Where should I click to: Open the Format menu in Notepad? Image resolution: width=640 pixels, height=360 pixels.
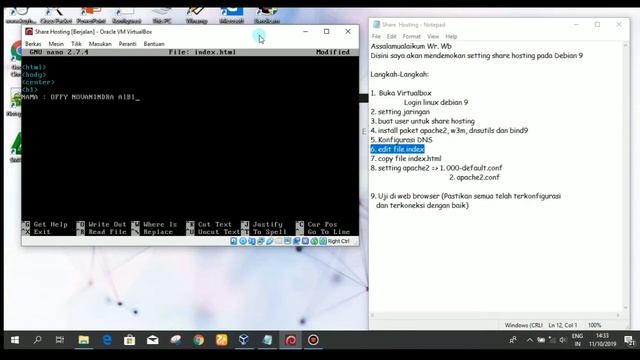pyautogui.click(x=411, y=36)
